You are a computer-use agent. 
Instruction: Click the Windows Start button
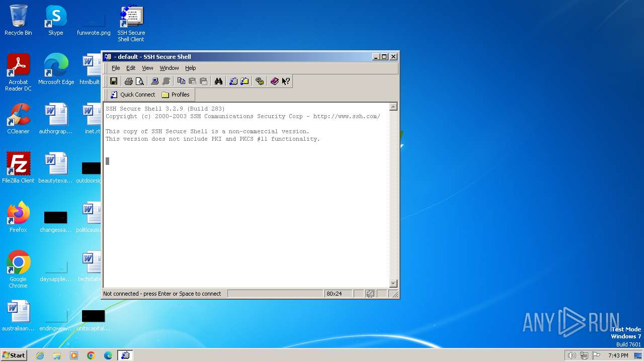pos(14,355)
